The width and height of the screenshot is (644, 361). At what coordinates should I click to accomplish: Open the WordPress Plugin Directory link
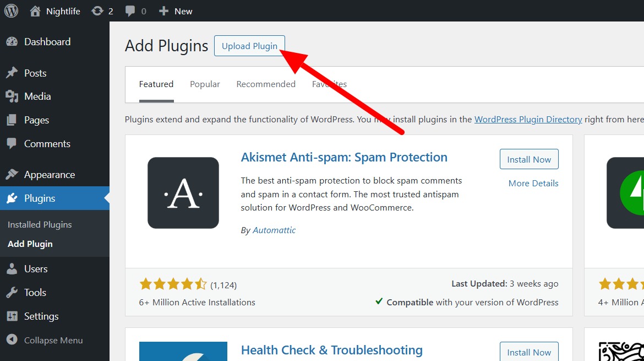point(528,119)
